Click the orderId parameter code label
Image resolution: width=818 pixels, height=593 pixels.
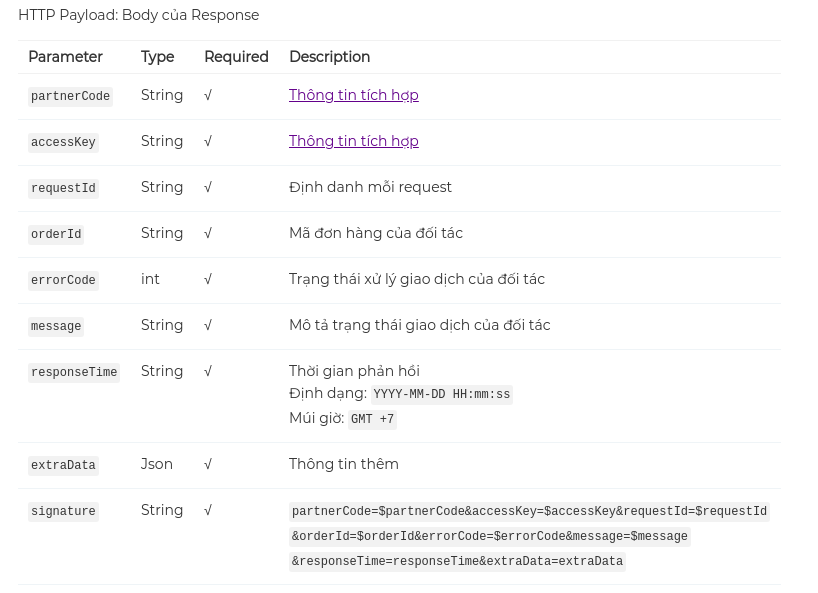coord(56,235)
